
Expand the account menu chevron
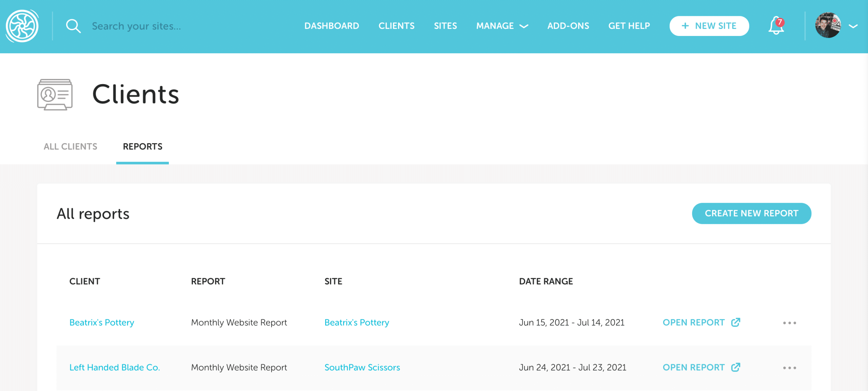pos(853,26)
